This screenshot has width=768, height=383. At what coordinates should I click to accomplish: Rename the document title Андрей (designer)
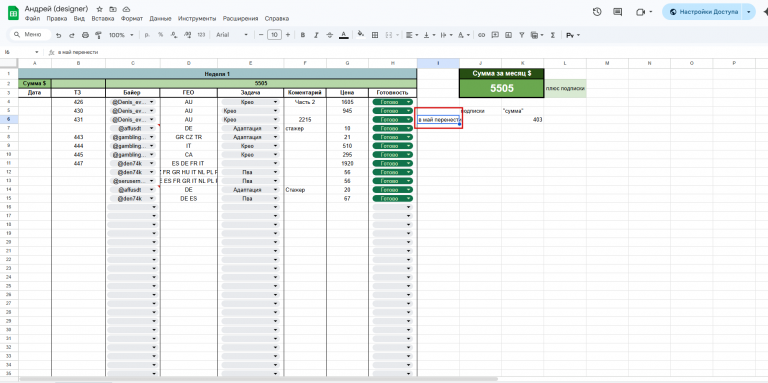[x=56, y=9]
